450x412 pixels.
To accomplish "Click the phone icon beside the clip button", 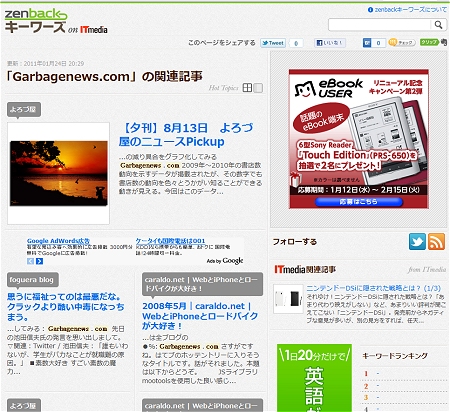I will pos(444,42).
